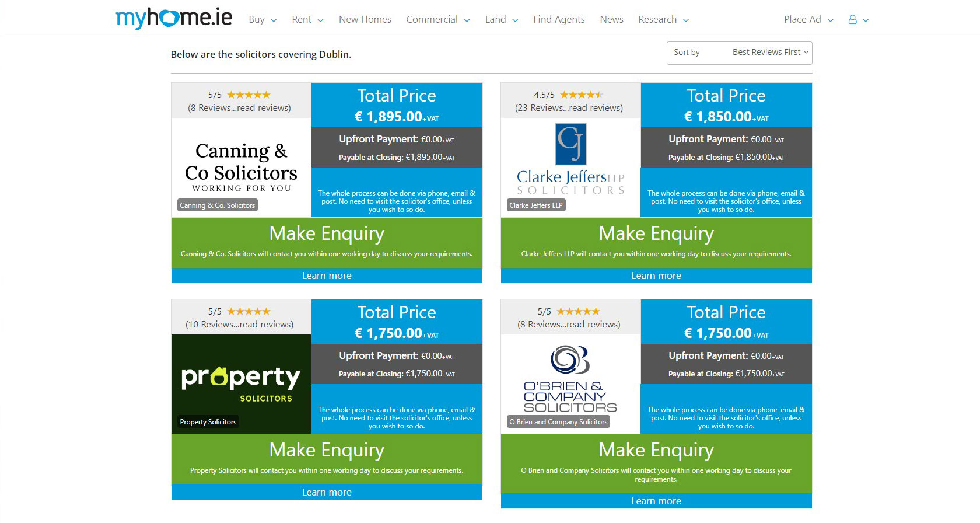The image size is (980, 523).
Task: Expand the Rent menu chevron
Action: [x=320, y=20]
